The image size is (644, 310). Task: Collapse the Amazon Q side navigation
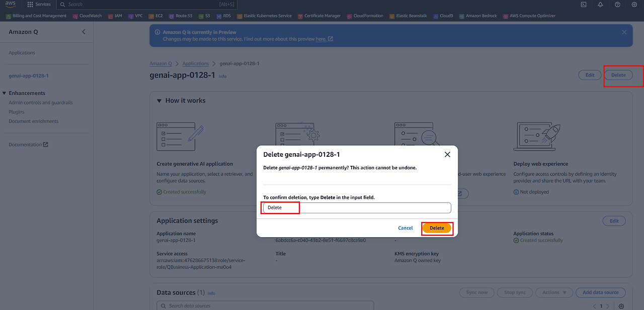pyautogui.click(x=84, y=32)
